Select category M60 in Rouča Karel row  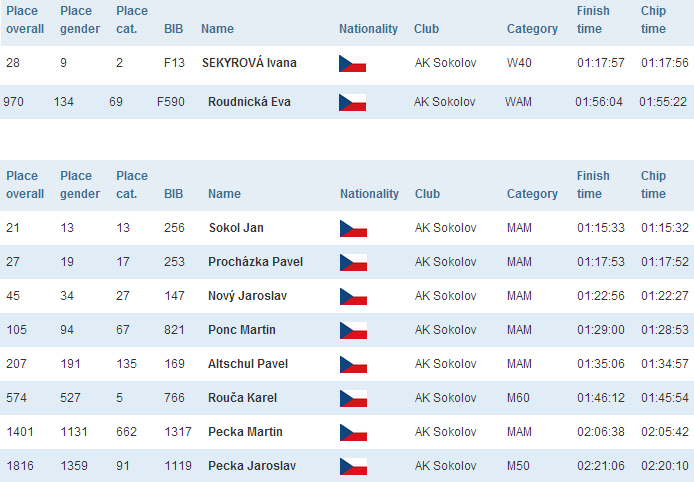pos(518,397)
